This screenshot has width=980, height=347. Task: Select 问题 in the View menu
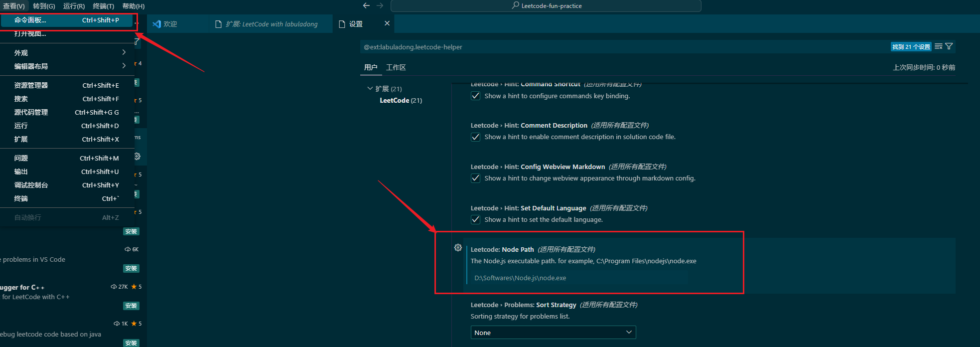pos(67,158)
